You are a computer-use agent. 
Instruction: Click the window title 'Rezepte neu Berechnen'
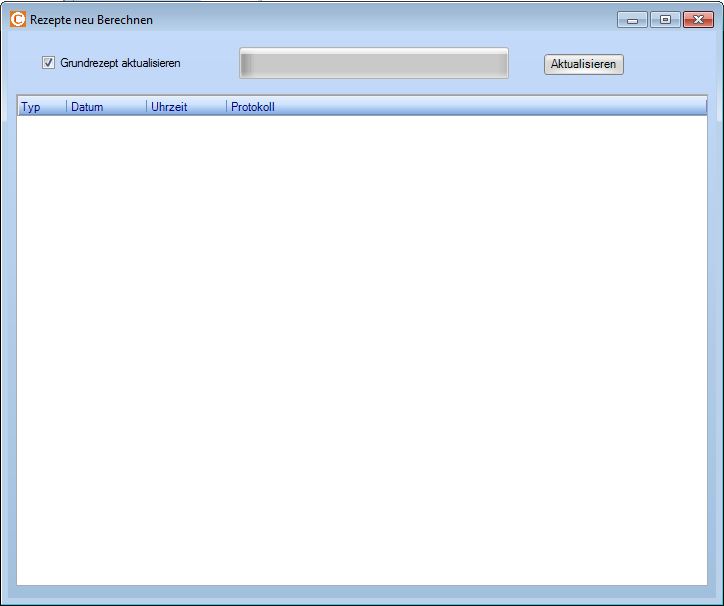[x=92, y=20]
